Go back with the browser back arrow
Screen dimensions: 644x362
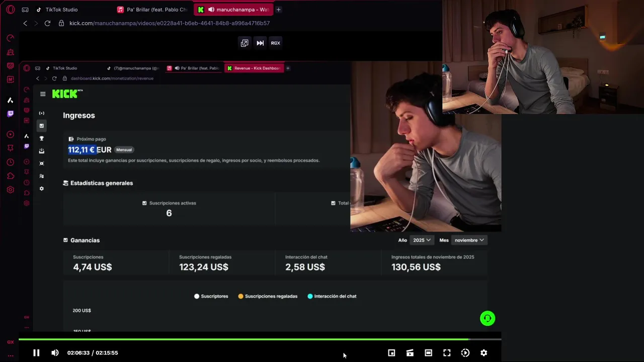[x=25, y=23]
